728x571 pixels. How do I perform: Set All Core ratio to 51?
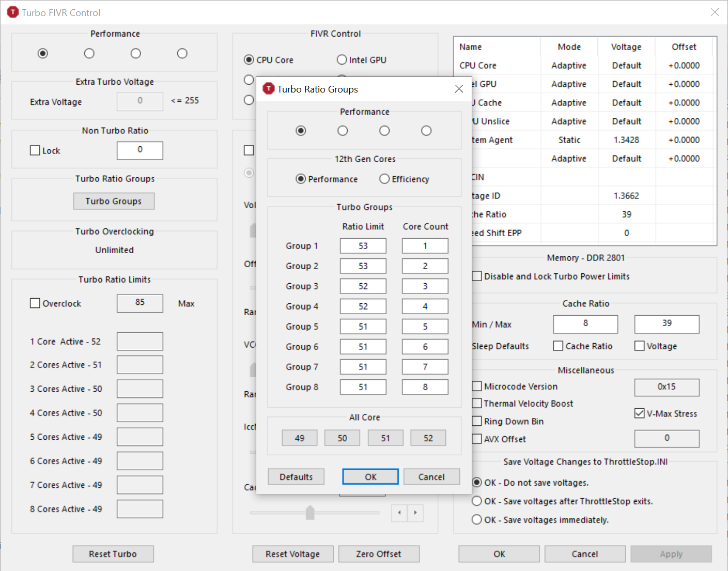pos(385,438)
